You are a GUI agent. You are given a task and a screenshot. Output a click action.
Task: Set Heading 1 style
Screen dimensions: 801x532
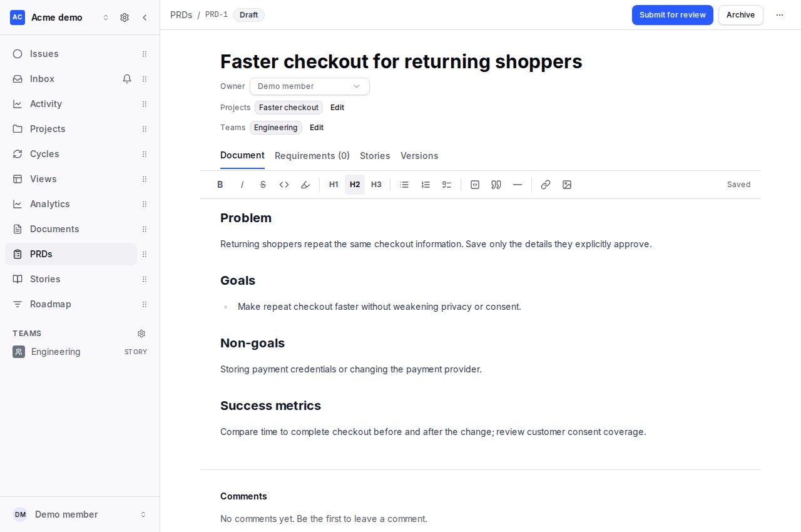tap(334, 185)
